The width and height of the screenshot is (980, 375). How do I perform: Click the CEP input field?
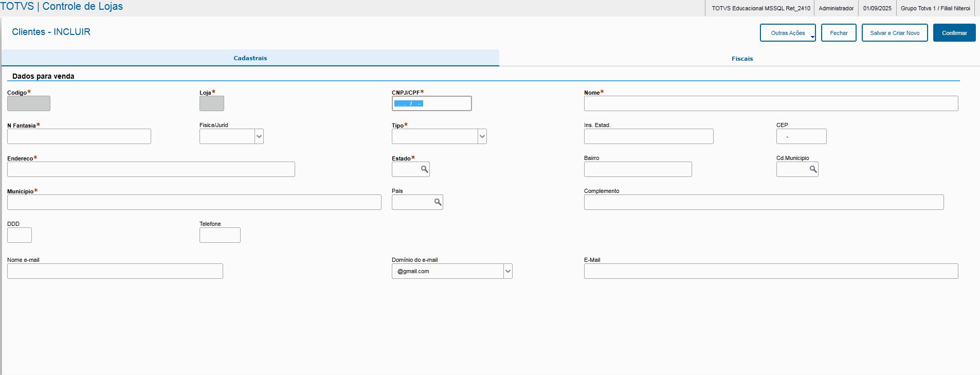click(x=801, y=136)
